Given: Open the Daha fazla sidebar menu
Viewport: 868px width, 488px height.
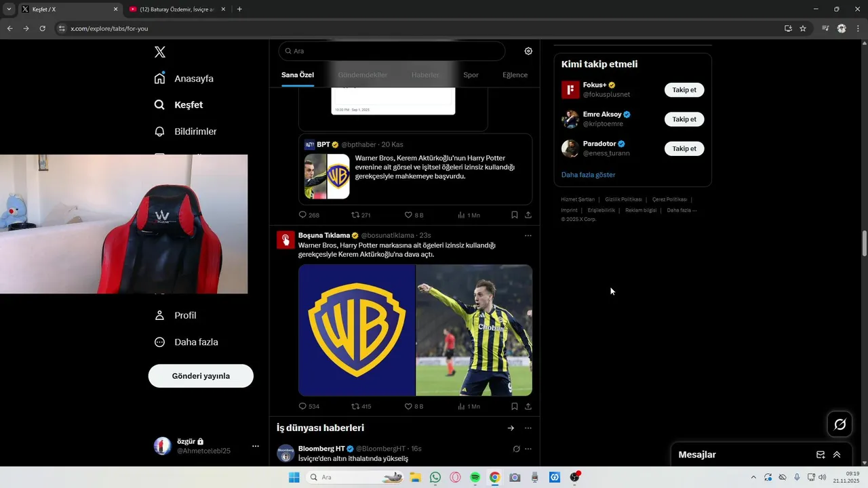Looking at the screenshot, I should [x=186, y=342].
